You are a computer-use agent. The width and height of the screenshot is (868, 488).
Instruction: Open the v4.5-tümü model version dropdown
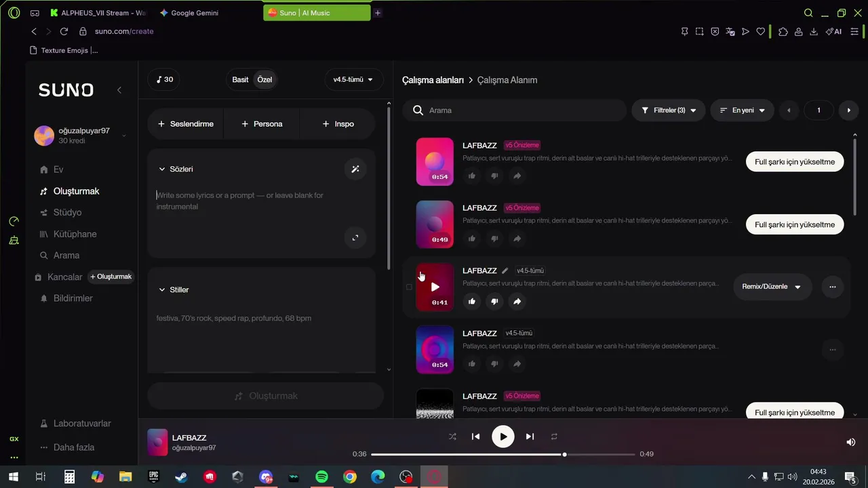click(x=353, y=79)
